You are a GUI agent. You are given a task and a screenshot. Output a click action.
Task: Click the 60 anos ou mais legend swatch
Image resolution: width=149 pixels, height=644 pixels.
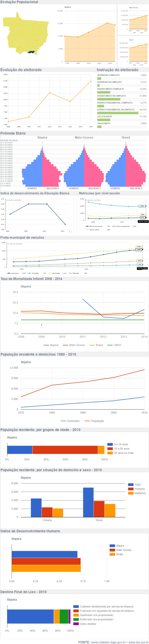click(x=110, y=453)
